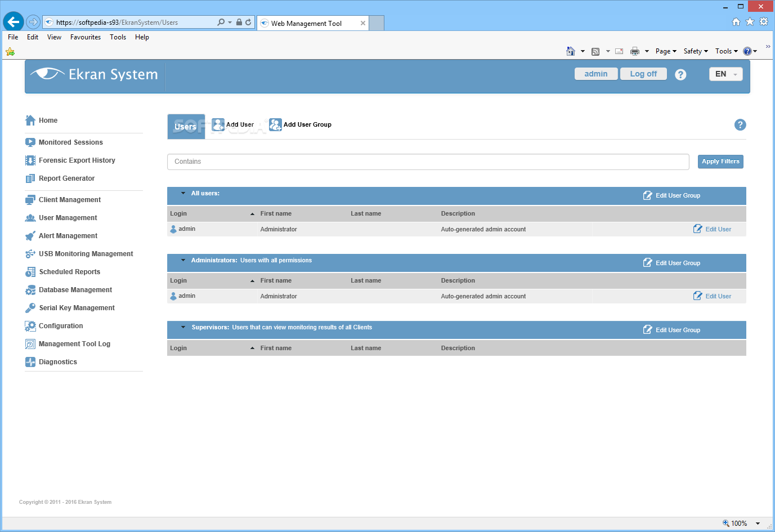This screenshot has height=532, width=775.
Task: Click the Alert Management icon
Action: pos(30,236)
